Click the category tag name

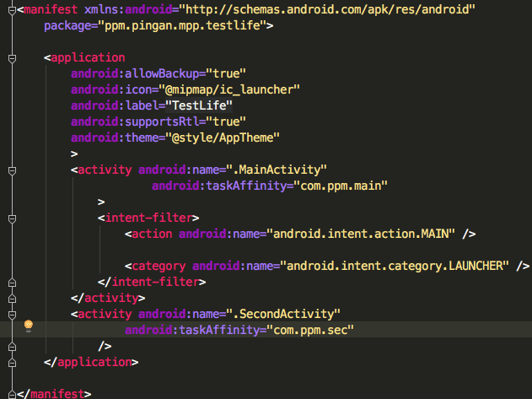point(159,266)
